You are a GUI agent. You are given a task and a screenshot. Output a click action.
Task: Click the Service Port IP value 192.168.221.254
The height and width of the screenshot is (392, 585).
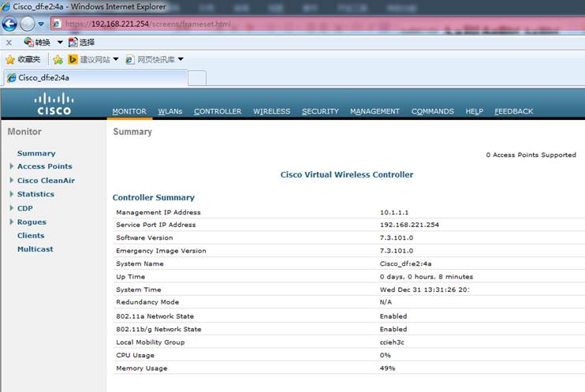coord(409,225)
